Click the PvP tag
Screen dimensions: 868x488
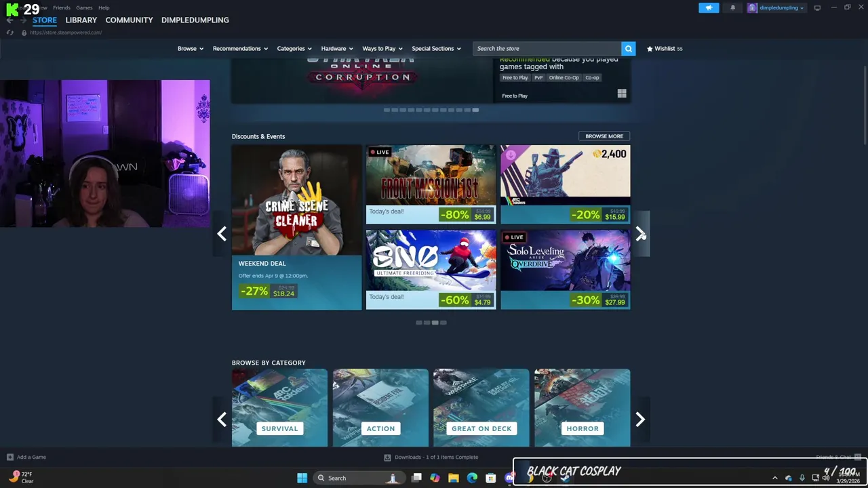(x=538, y=77)
